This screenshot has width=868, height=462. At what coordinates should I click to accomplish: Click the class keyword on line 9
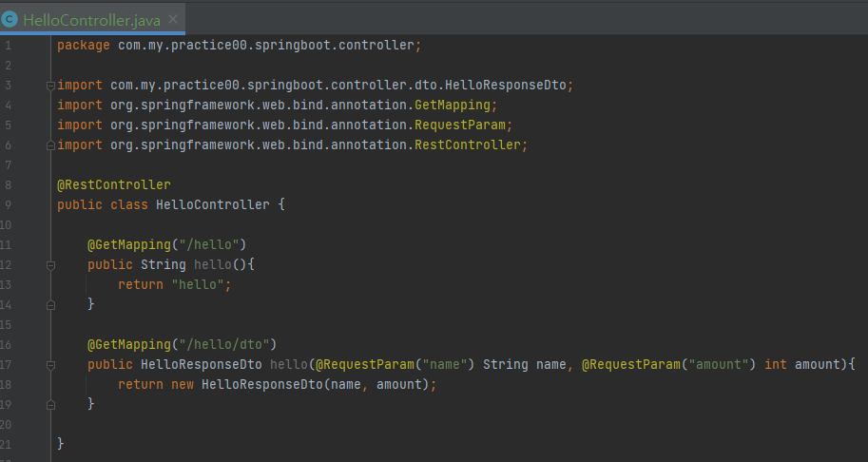tap(129, 204)
